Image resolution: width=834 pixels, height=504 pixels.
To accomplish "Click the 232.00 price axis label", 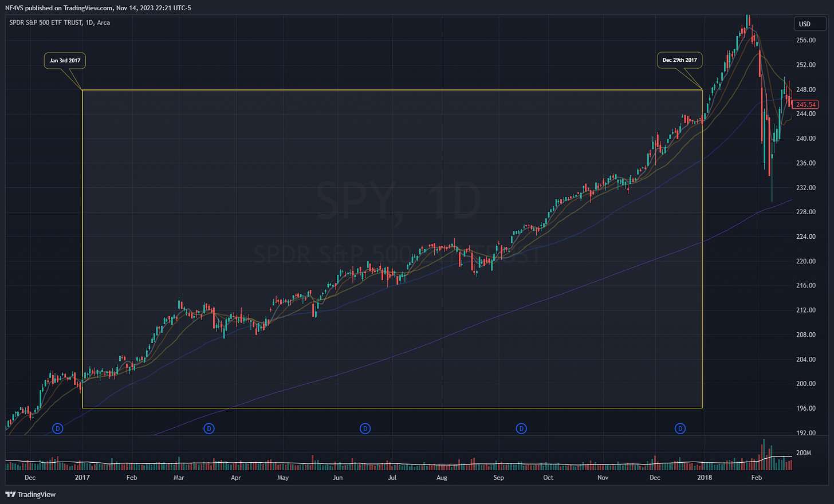I will click(805, 188).
